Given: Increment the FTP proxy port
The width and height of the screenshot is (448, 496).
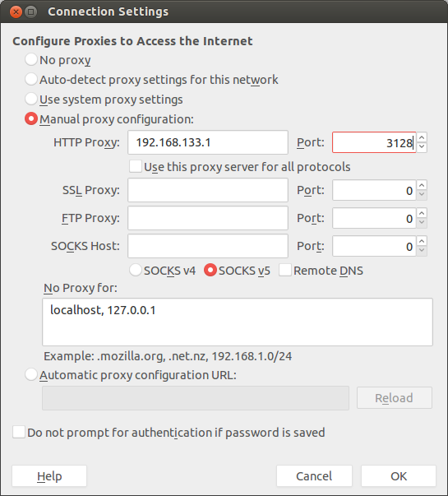Looking at the screenshot, I should 422,213.
